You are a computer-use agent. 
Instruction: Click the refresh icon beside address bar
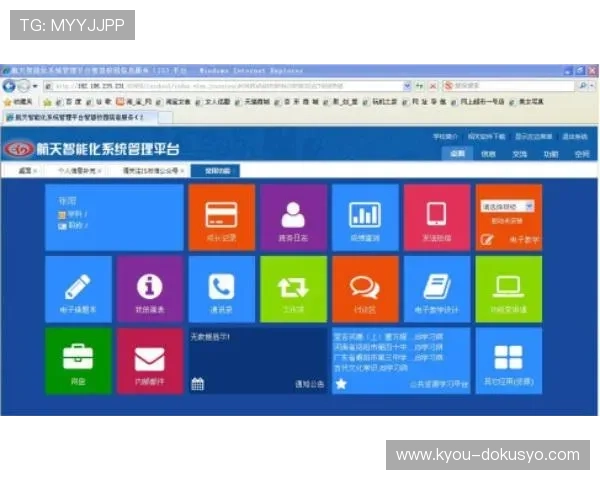[x=420, y=86]
